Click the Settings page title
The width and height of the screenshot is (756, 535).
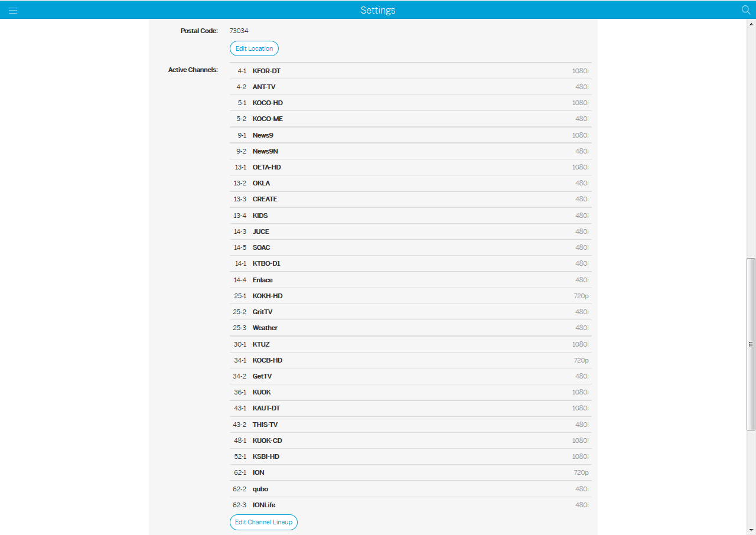(x=378, y=10)
